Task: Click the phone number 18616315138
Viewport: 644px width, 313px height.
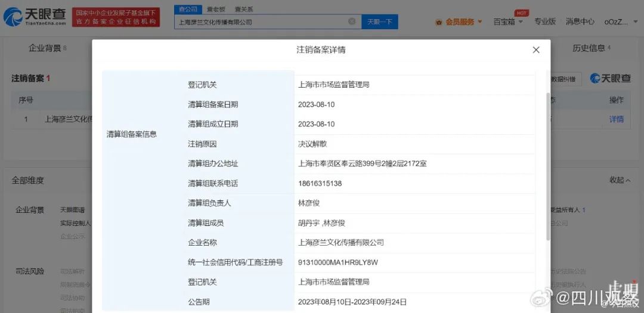Action: (x=320, y=184)
